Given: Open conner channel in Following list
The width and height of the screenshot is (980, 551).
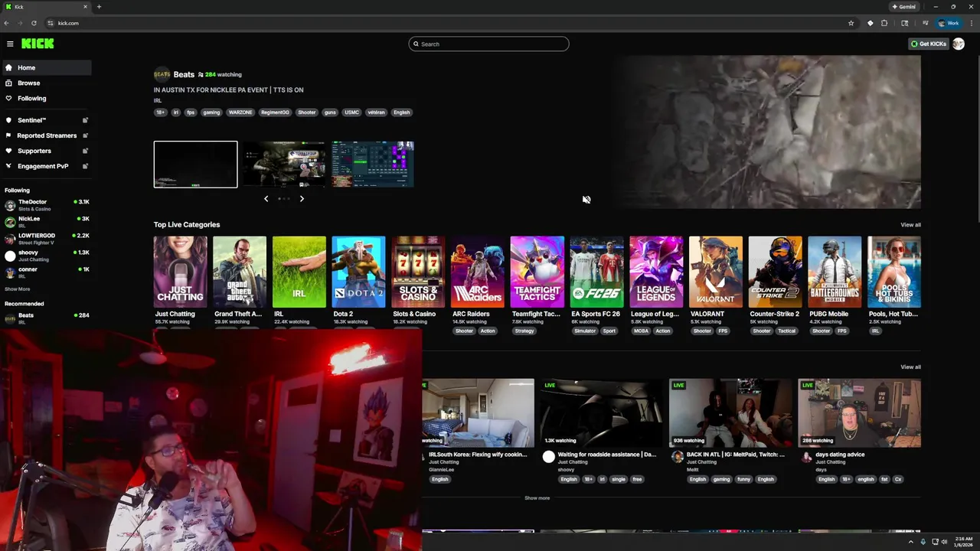Looking at the screenshot, I should (x=46, y=272).
